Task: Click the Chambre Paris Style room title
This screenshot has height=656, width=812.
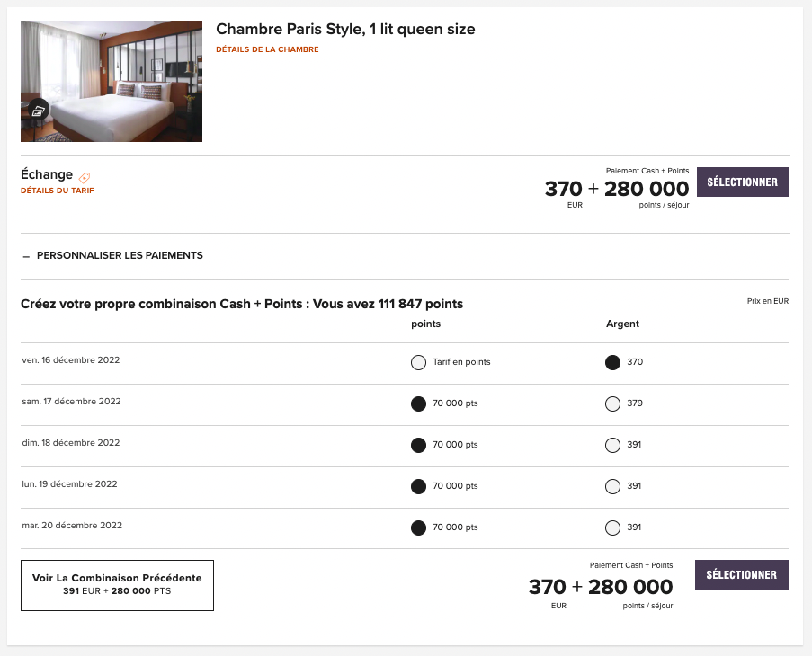Action: [344, 29]
